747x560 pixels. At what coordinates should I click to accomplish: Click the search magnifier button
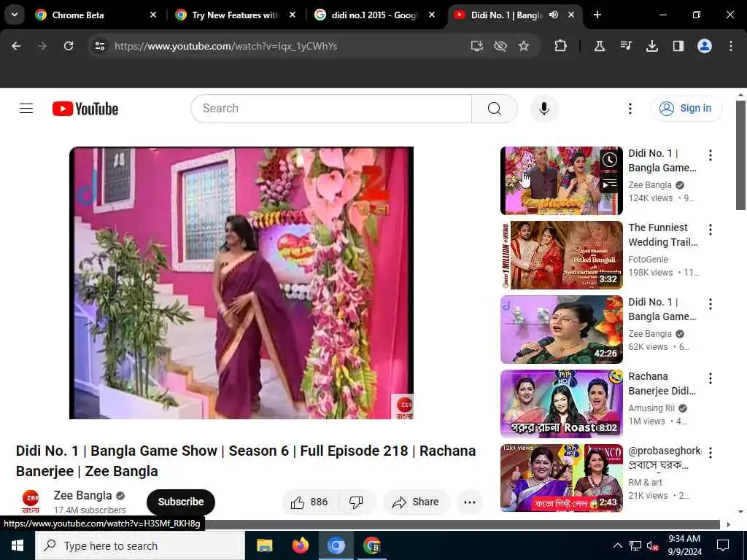[495, 109]
